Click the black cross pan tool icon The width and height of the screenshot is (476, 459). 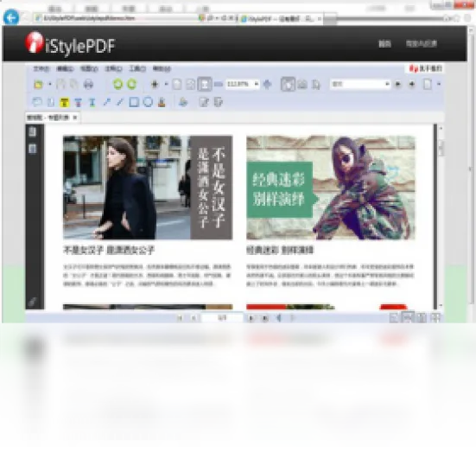point(155,84)
